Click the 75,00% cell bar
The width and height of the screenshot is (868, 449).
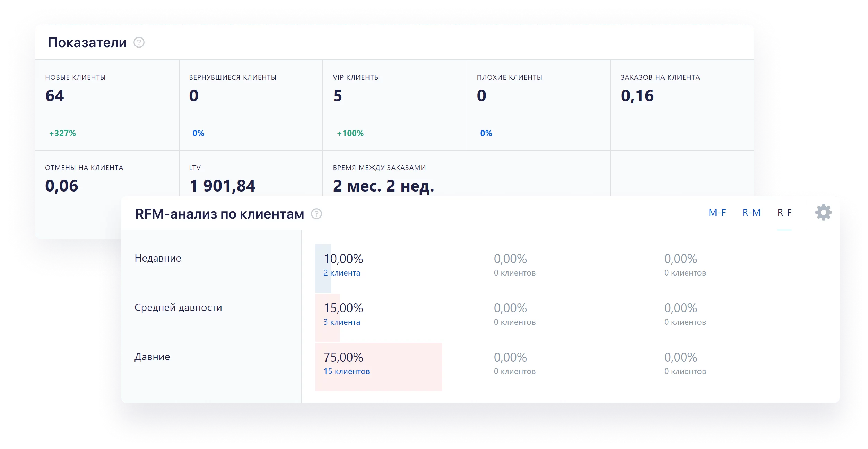[379, 367]
